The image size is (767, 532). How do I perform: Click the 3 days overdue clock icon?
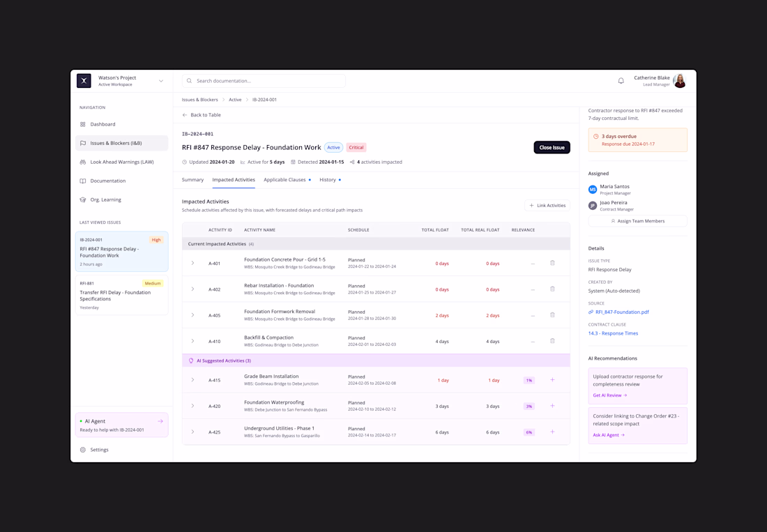click(x=595, y=137)
